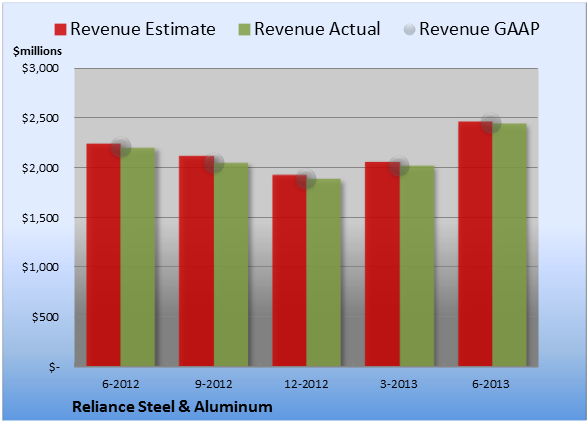Click the '$2,500' y-axis value
The height and width of the screenshot is (422, 588).
click(x=40, y=118)
